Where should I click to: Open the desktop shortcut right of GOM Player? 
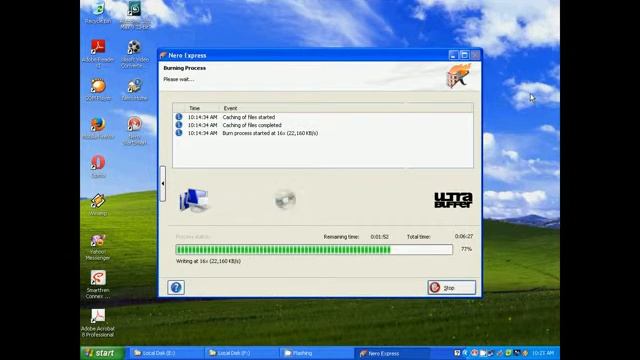135,90
